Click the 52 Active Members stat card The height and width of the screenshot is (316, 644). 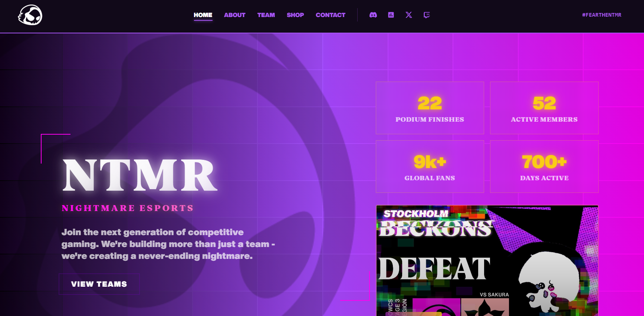coord(544,108)
